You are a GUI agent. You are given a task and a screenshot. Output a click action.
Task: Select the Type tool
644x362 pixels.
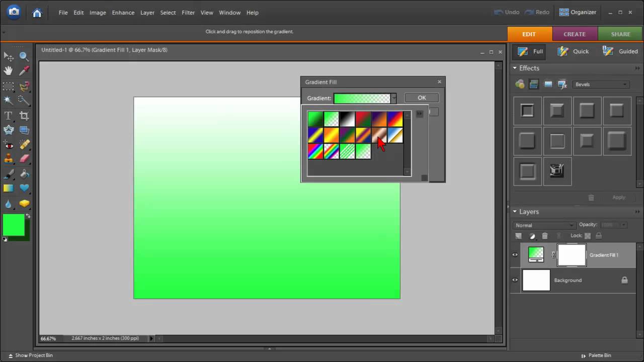(x=9, y=116)
